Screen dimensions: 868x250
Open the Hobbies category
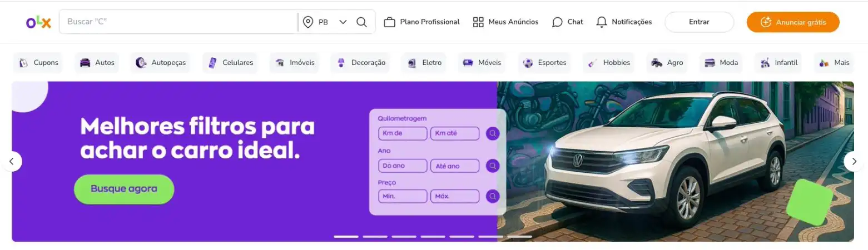click(609, 63)
